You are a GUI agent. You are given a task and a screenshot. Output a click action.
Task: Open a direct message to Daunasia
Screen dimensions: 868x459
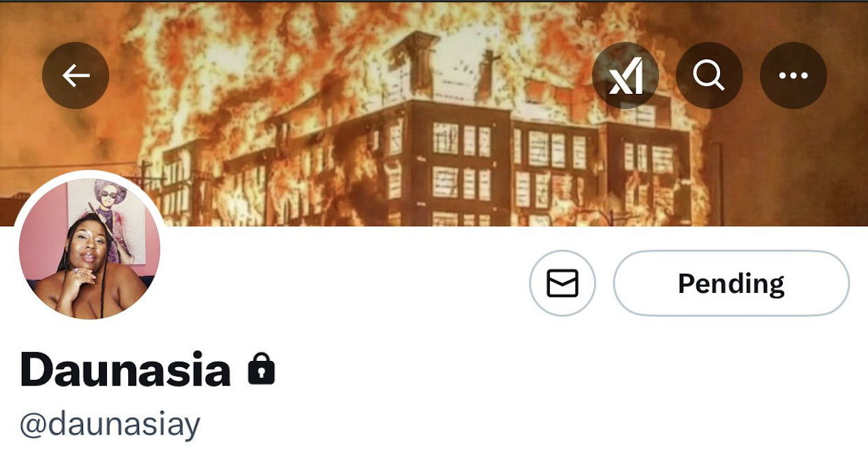tap(563, 283)
